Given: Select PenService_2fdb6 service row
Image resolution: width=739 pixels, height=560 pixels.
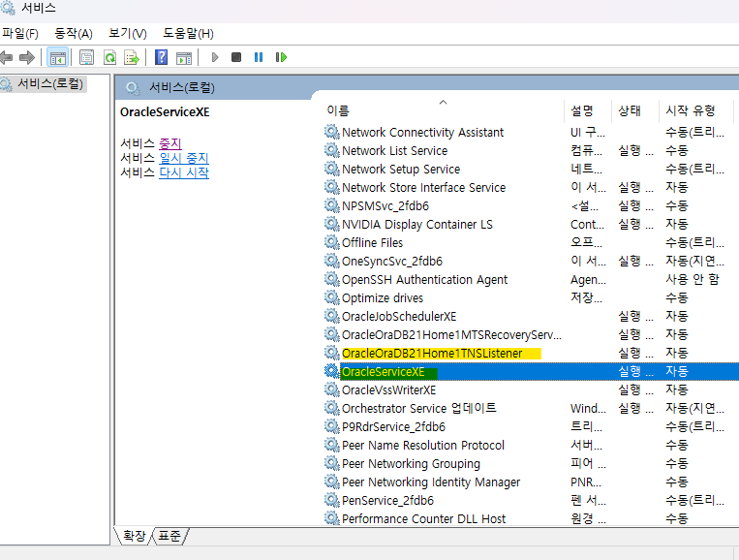Looking at the screenshot, I should (x=531, y=500).
